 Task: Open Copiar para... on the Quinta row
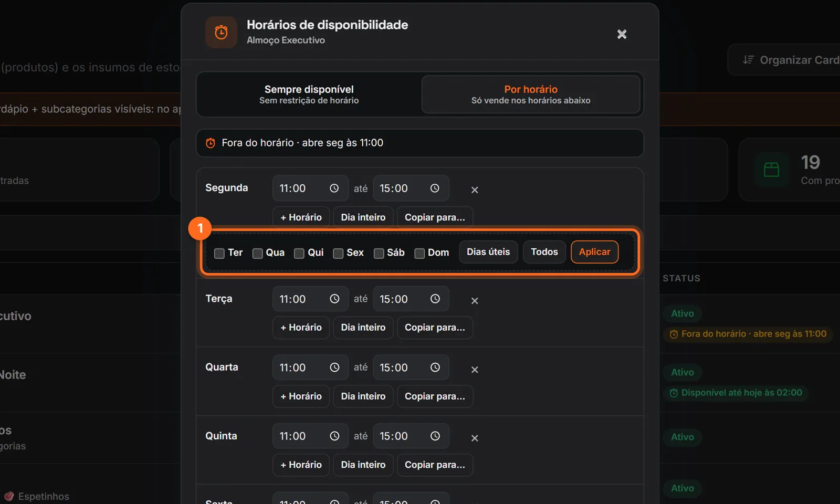[435, 465]
